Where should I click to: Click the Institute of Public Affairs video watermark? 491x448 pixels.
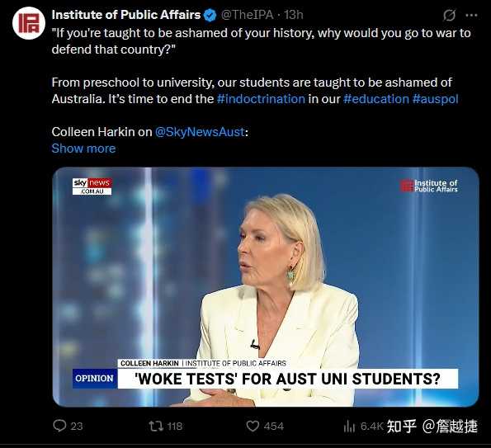point(428,186)
